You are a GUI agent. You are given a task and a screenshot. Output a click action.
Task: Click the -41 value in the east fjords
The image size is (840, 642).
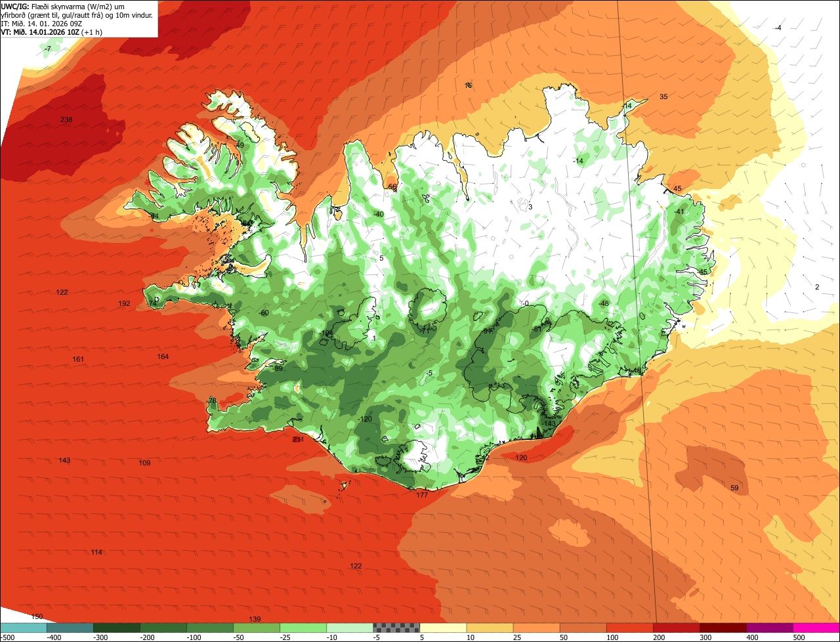coord(679,211)
